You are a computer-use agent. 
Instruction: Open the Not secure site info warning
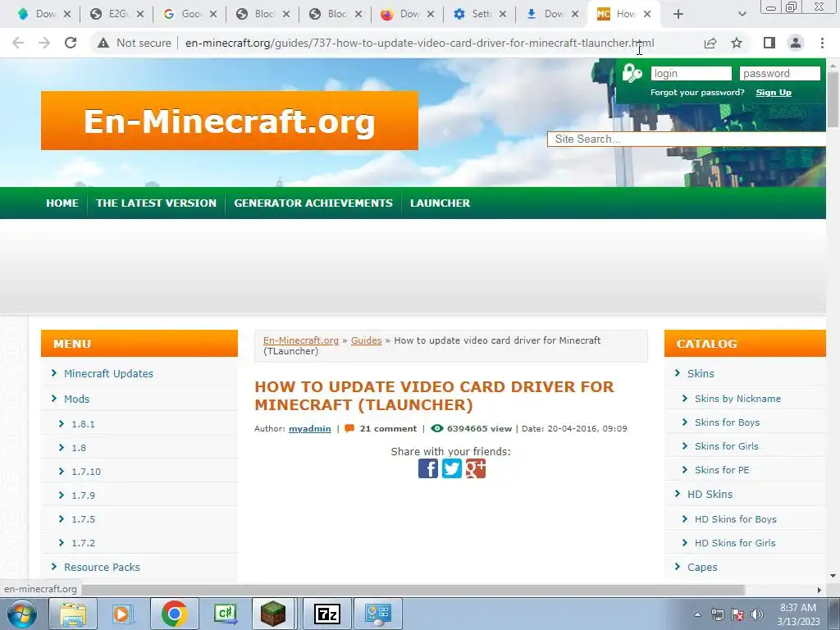tap(135, 43)
